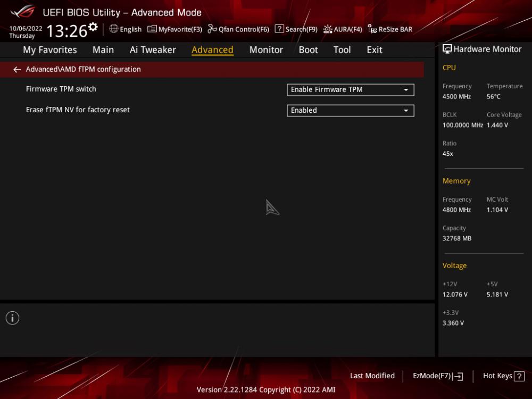Open the AURA(F4) lighting icon
This screenshot has width=532, height=399.
click(x=327, y=29)
